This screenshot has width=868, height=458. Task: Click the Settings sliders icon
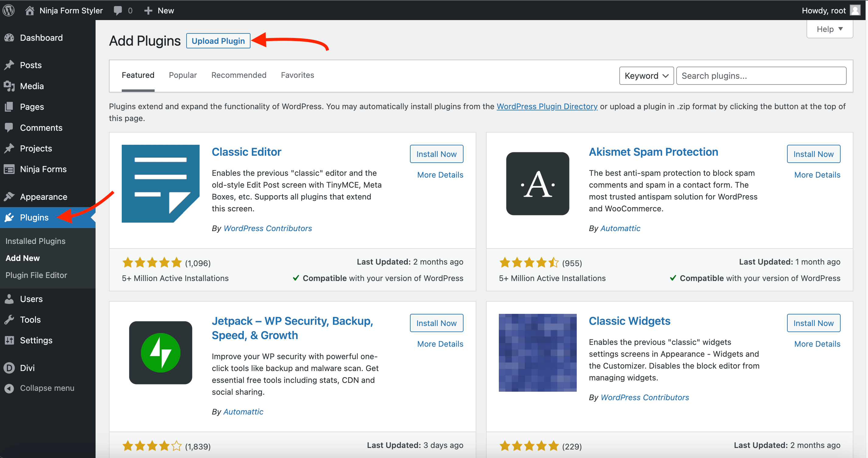pyautogui.click(x=9, y=340)
